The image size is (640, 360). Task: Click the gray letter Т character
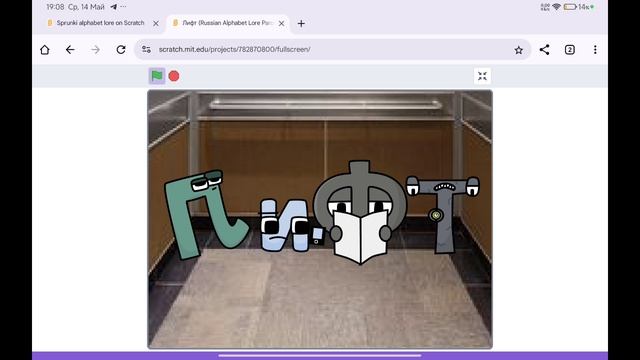(x=443, y=214)
